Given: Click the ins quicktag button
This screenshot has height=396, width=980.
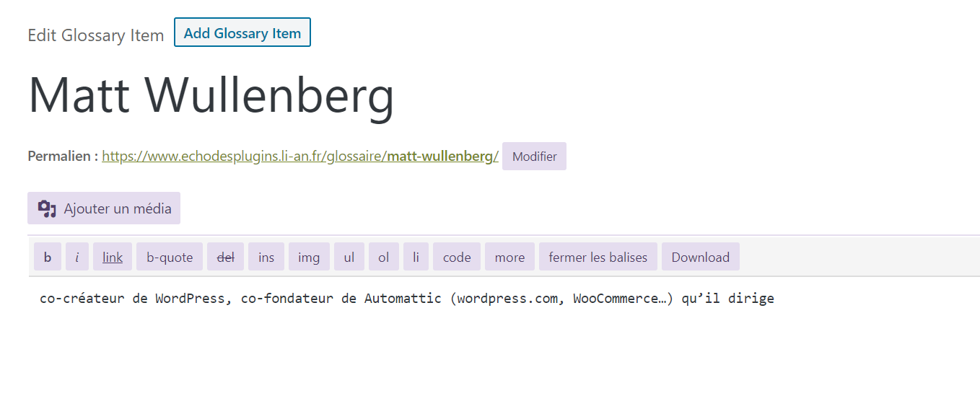Looking at the screenshot, I should pyautogui.click(x=266, y=257).
